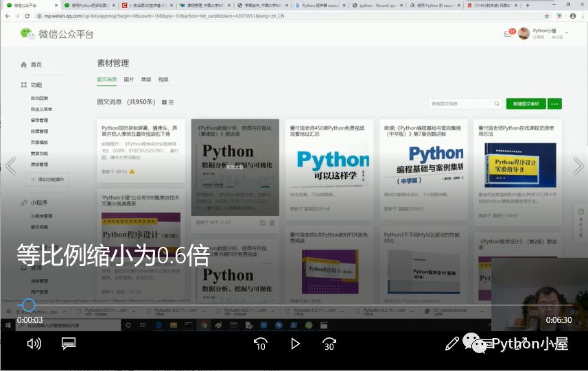Open the Python可以这样学 article card
The height and width of the screenshot is (371, 588).
pos(329,169)
